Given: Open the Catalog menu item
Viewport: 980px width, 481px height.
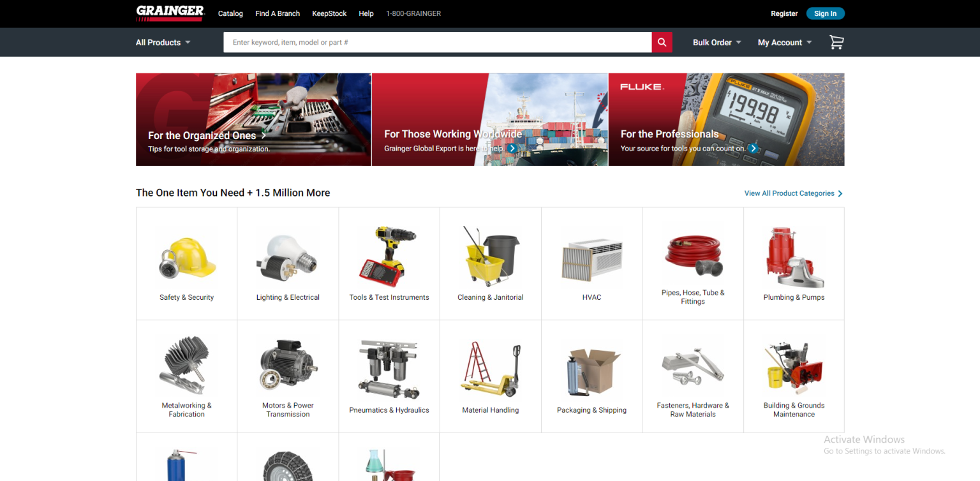Looking at the screenshot, I should click(230, 13).
